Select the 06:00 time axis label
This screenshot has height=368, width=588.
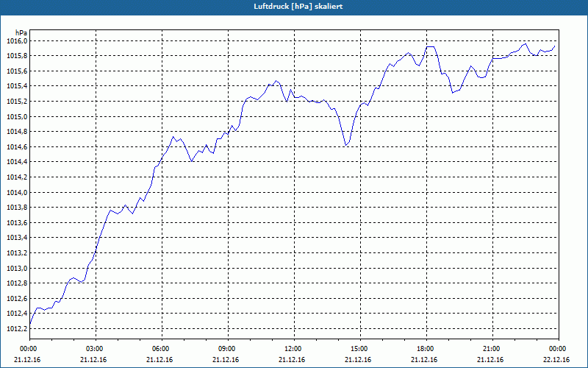coord(162,349)
